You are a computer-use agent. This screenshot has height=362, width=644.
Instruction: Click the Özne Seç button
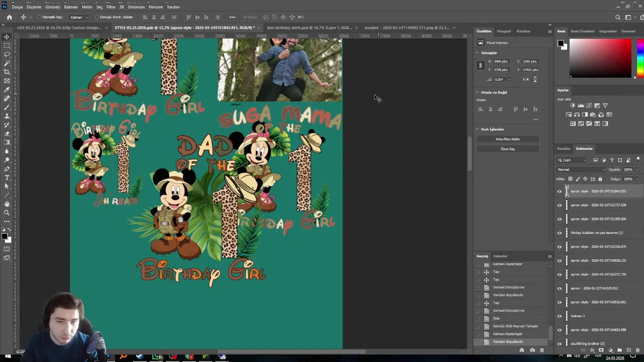(x=508, y=149)
